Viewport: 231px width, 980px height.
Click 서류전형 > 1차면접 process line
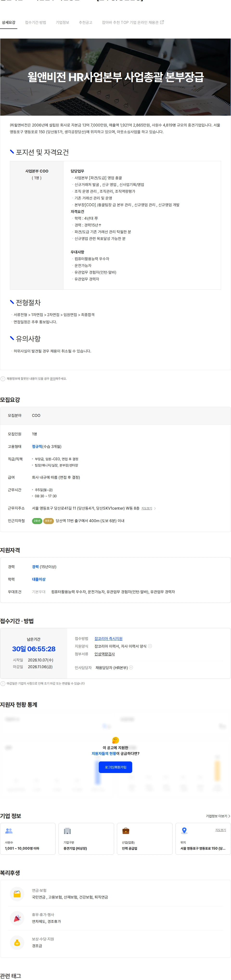[x=54, y=315]
